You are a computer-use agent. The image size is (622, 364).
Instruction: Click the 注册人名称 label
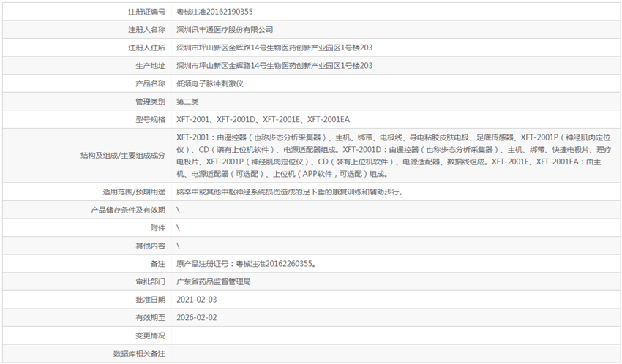[x=146, y=30]
